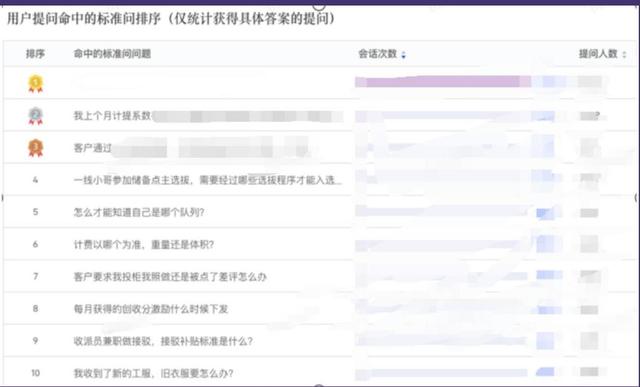Image resolution: width=640 pixels, height=387 pixels.
Task: Open question 收派员兼职做接驳，接驳补贴标准是什么?
Action: click(x=163, y=341)
